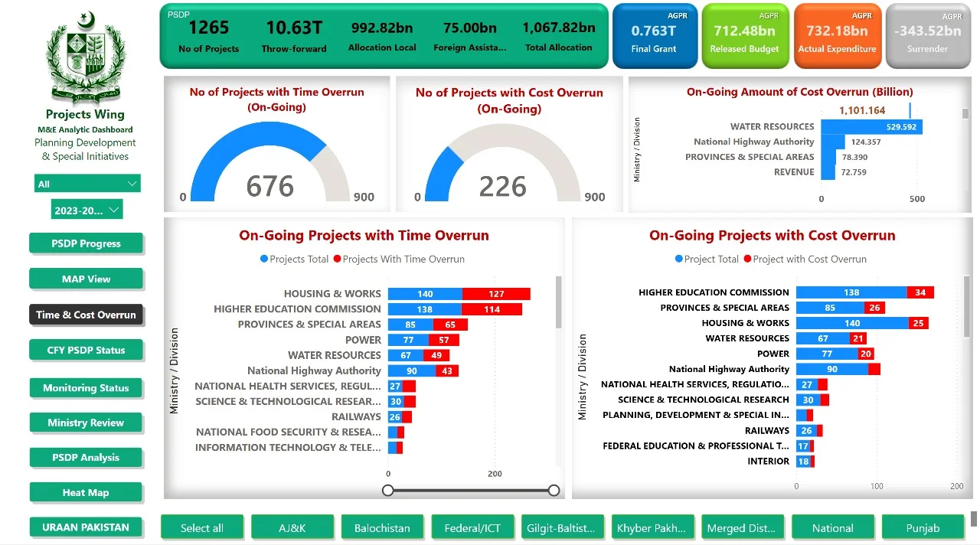Filter by Balochistan region
The width and height of the screenshot is (980, 545).
click(x=382, y=527)
